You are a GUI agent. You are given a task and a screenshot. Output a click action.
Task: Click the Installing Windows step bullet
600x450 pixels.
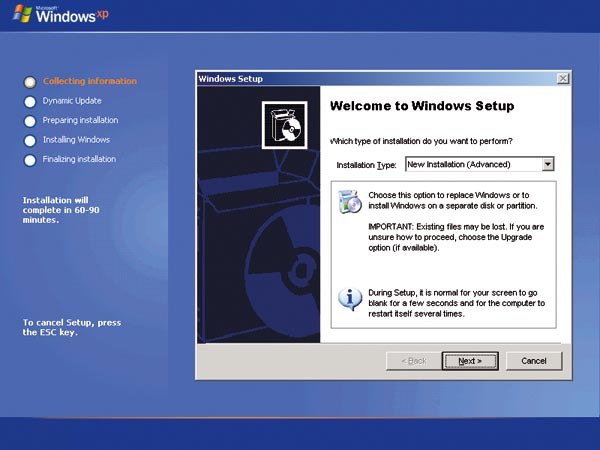pyautogui.click(x=30, y=140)
